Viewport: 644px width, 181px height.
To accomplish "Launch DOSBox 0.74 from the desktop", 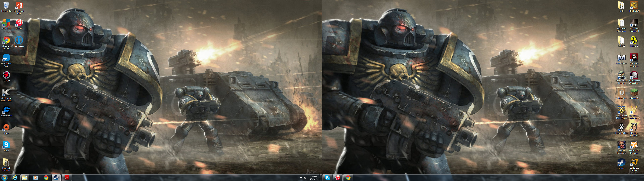I will pyautogui.click(x=634, y=7).
